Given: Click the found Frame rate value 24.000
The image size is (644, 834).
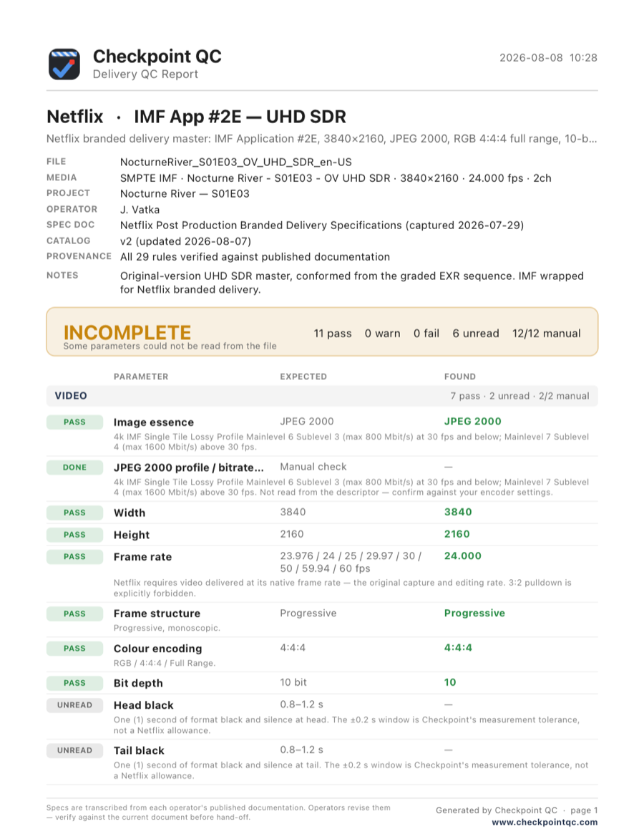Looking at the screenshot, I should pos(463,556).
